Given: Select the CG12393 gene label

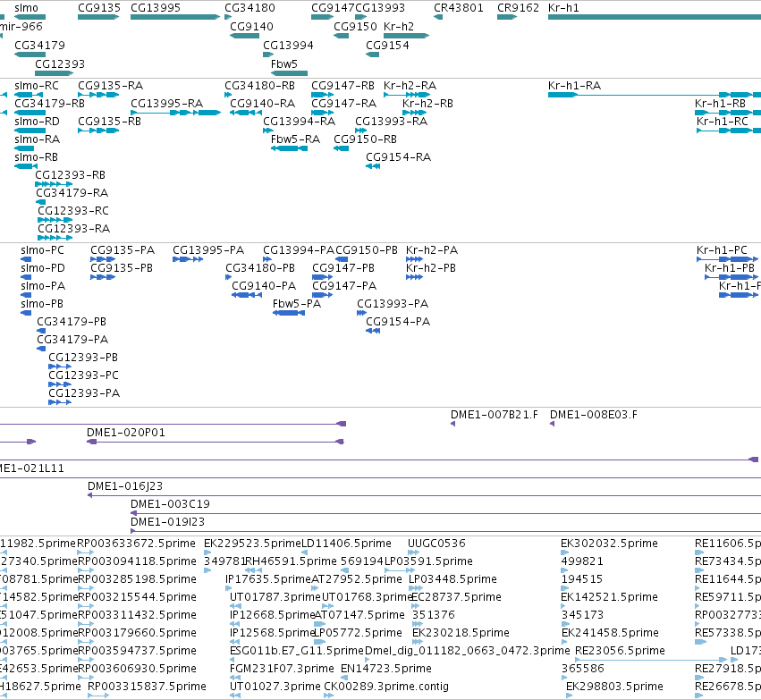Looking at the screenshot, I should [60, 64].
